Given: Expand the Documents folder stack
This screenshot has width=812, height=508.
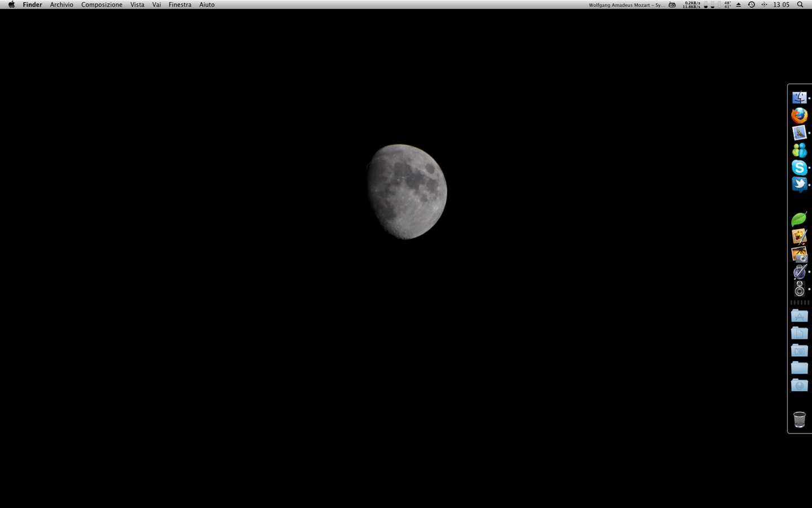Looking at the screenshot, I should (x=799, y=334).
